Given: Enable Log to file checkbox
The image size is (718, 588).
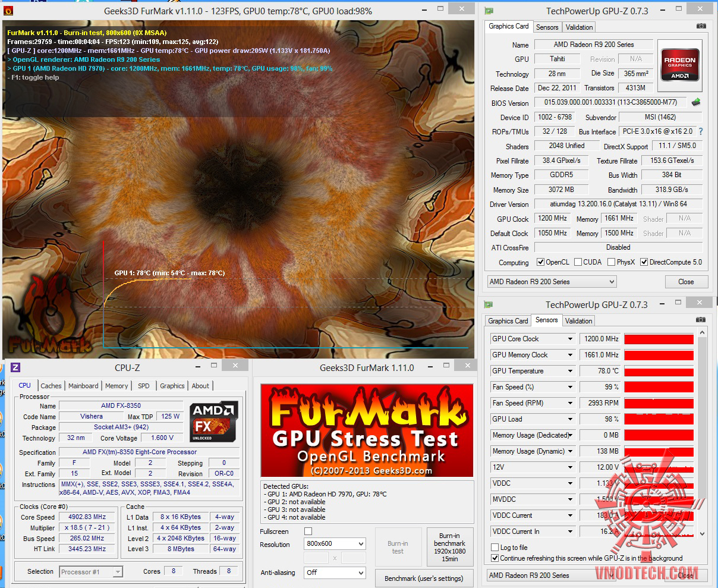Looking at the screenshot, I should (495, 548).
